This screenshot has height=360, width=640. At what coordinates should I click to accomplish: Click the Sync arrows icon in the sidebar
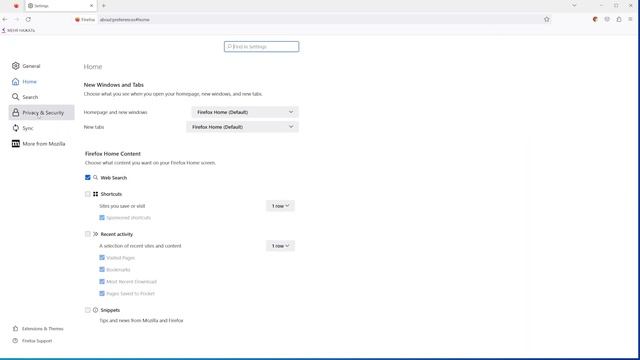point(16,128)
